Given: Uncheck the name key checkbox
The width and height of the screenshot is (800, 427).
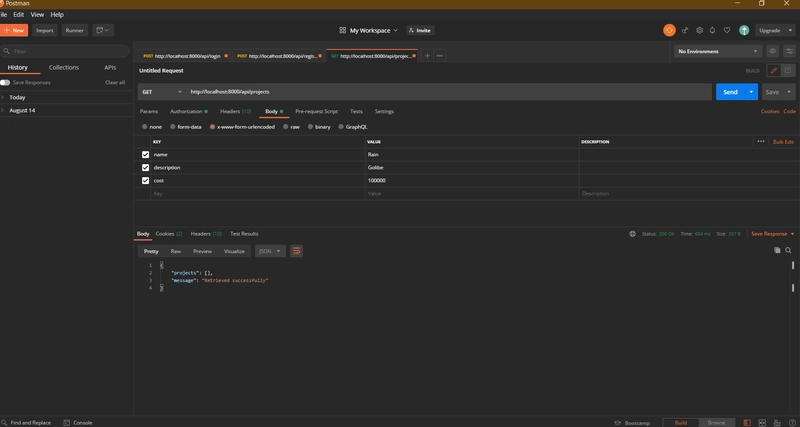Looking at the screenshot, I should pos(145,155).
